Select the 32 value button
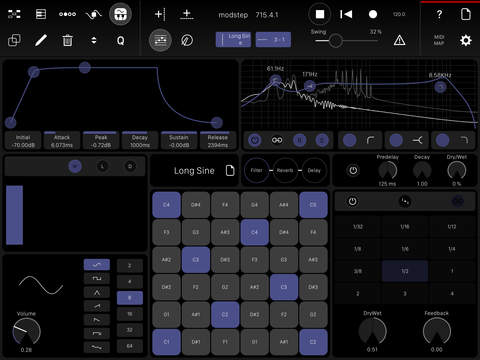 point(130,330)
